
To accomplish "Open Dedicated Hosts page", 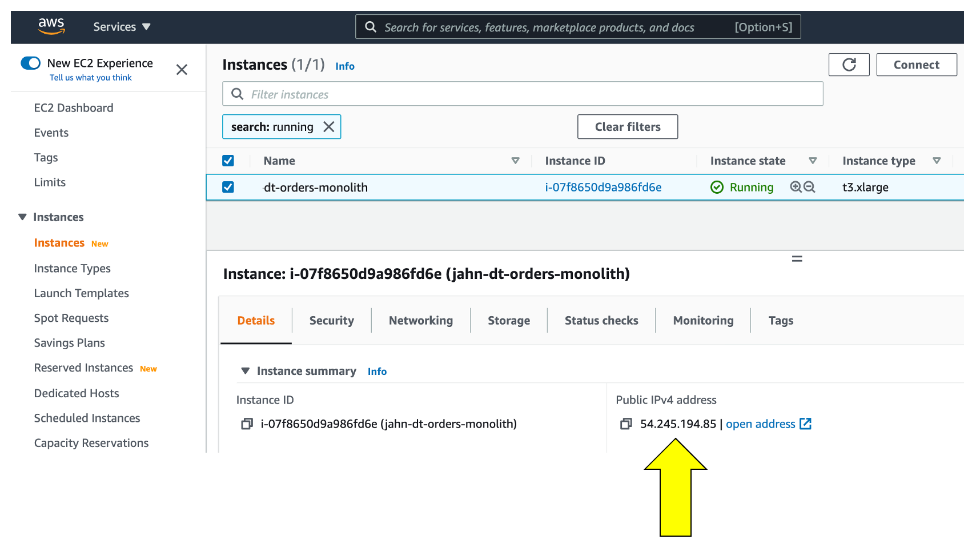I will (x=77, y=393).
